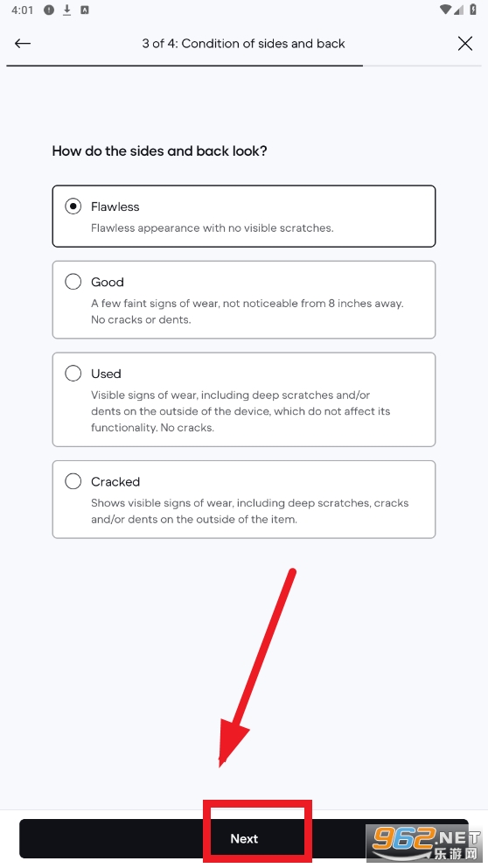Choose the Cracked condition description text
This screenshot has width=488, height=868.
pyautogui.click(x=249, y=511)
